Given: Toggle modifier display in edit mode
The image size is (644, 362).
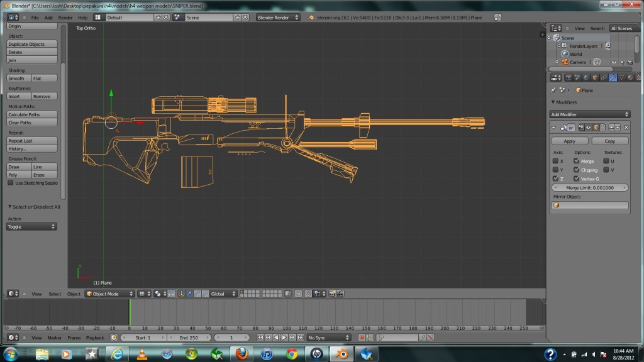Looking at the screenshot, I should pos(596,128).
